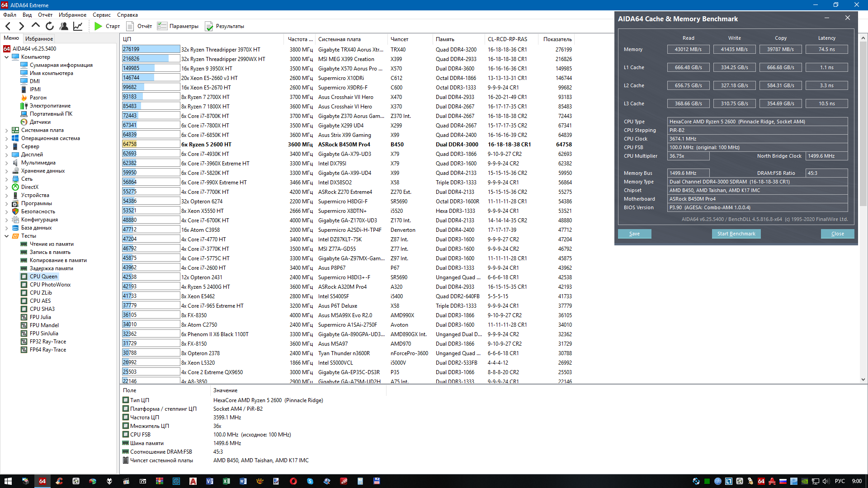868x488 pixels.
Task: Click the AIDA64 taskbar icon
Action: [42, 481]
